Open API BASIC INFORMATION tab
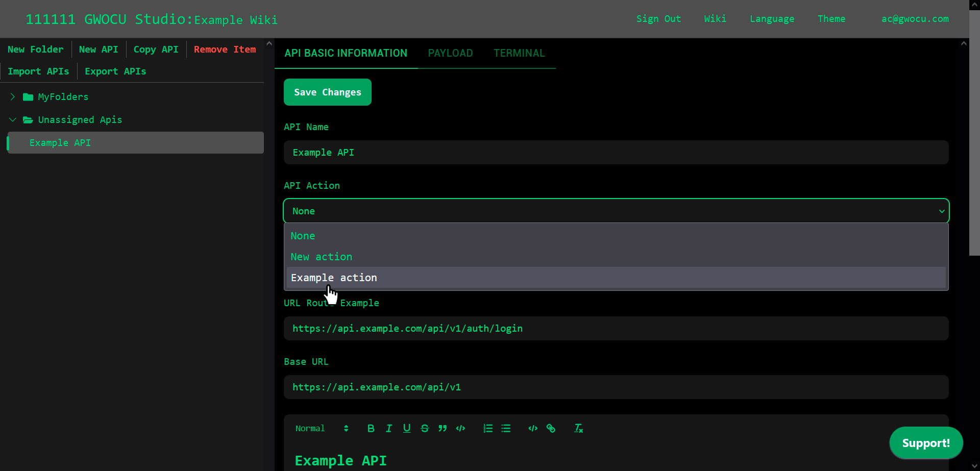Image resolution: width=980 pixels, height=471 pixels. pyautogui.click(x=346, y=53)
